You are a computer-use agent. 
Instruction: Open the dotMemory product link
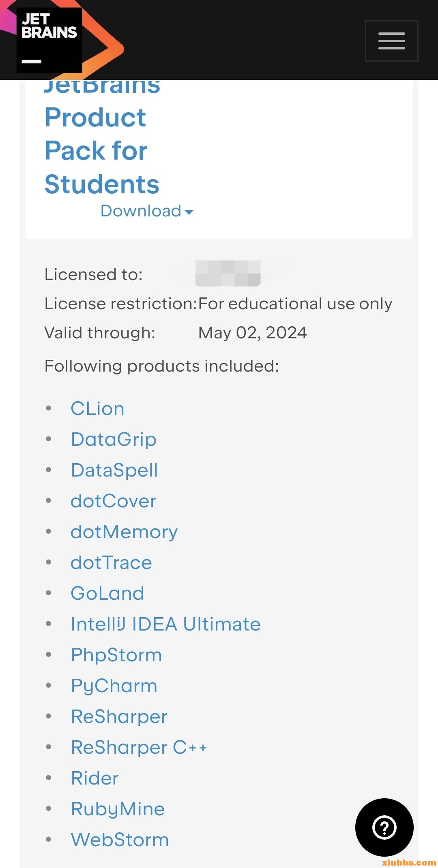point(124,532)
